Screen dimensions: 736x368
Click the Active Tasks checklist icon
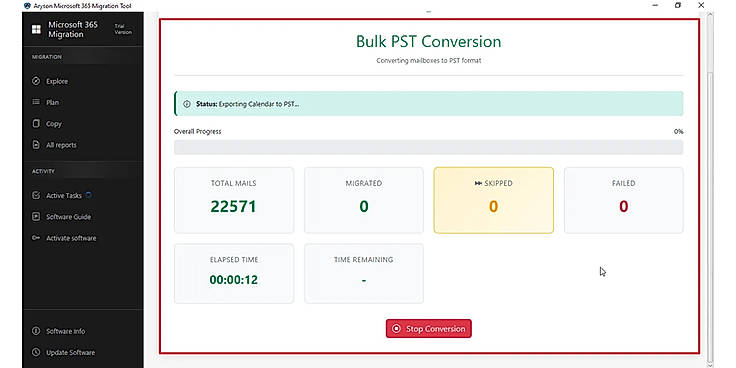pyautogui.click(x=36, y=195)
